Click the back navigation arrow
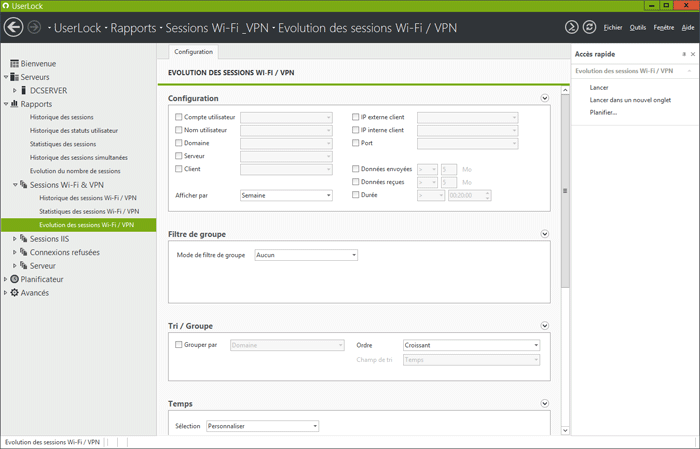Viewport: 700px width, 449px height. pyautogui.click(x=13, y=27)
